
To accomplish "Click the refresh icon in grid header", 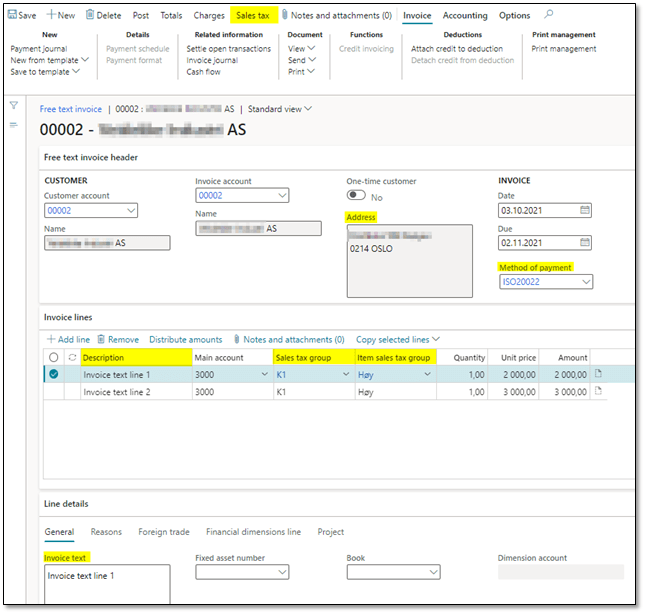I will click(x=71, y=357).
